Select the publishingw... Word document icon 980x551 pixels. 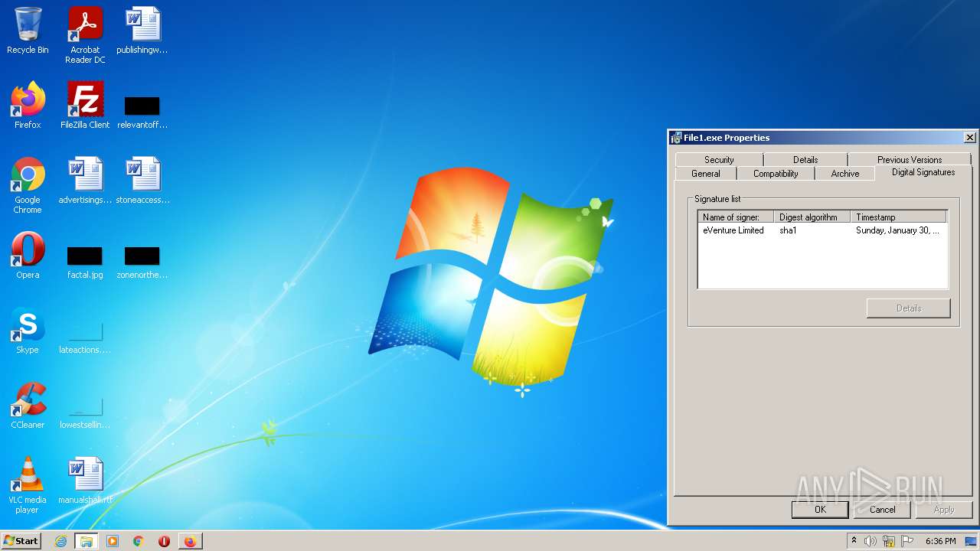142,31
